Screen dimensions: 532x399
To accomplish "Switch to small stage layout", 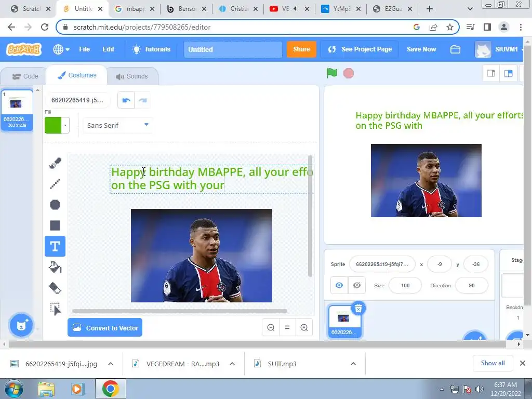I will pos(491,73).
